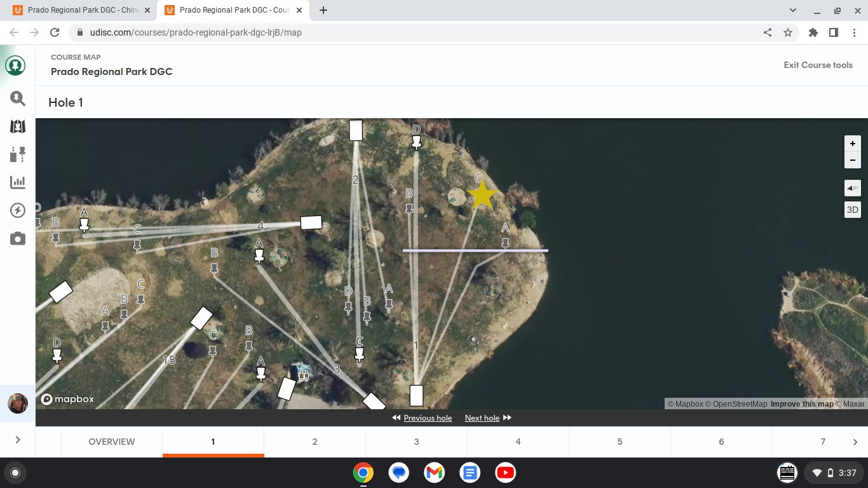Select hole 3 tab
Image resolution: width=868 pixels, height=488 pixels.
click(x=416, y=442)
